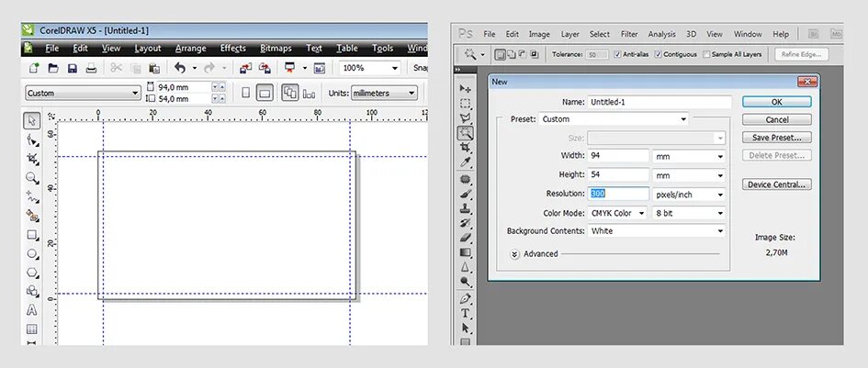Select the Zoom tool in CorelDRAW toolbox
This screenshot has width=868, height=368.
point(32,178)
